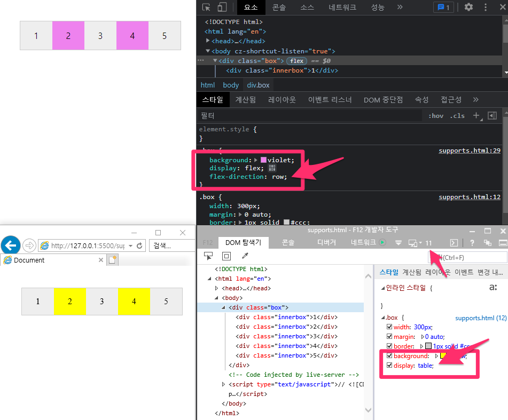Activate Chrome DevTools element inspector icon
This screenshot has height=420, width=508.
click(206, 7)
